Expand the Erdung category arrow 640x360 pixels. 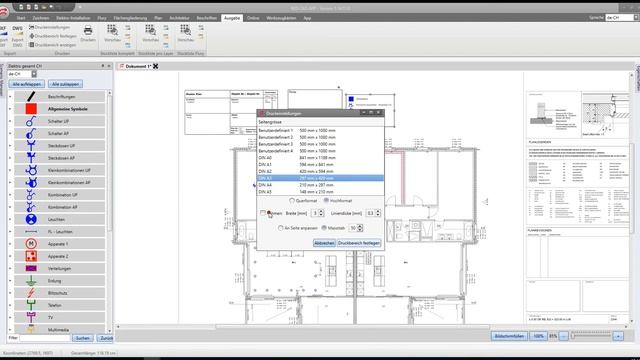[10, 281]
